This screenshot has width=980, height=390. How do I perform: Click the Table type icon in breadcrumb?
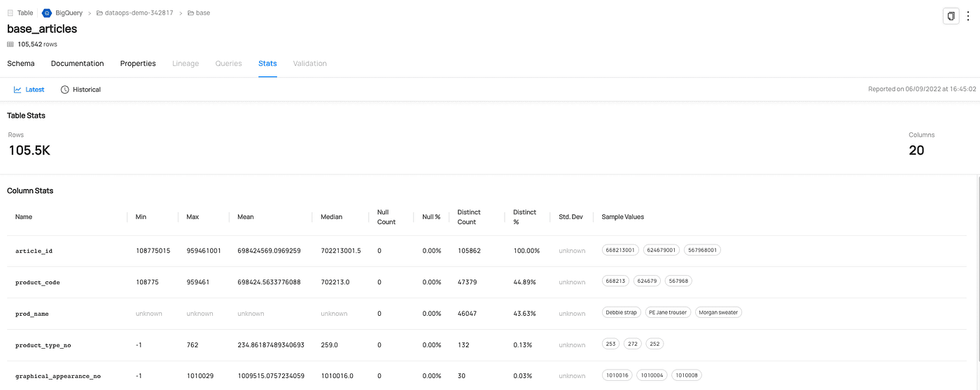10,13
